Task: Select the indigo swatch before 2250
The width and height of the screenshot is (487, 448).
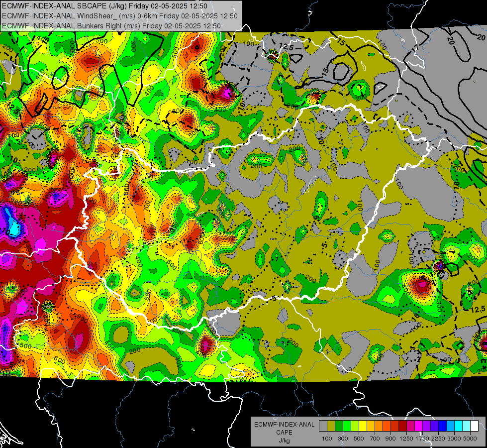Action: pyautogui.click(x=434, y=426)
